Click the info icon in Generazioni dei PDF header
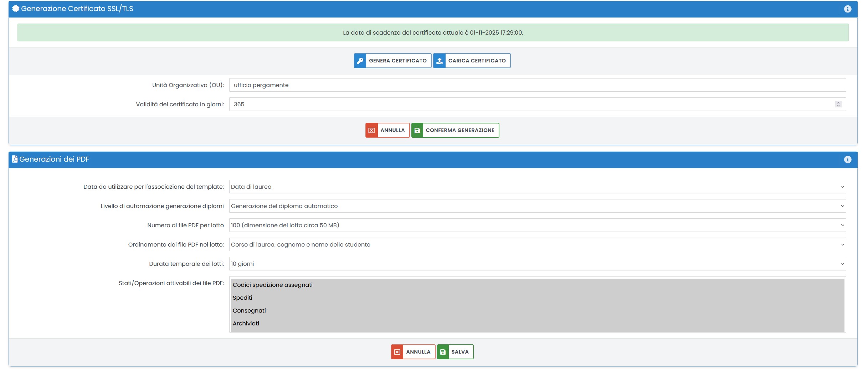The height and width of the screenshot is (370, 868). pos(847,159)
